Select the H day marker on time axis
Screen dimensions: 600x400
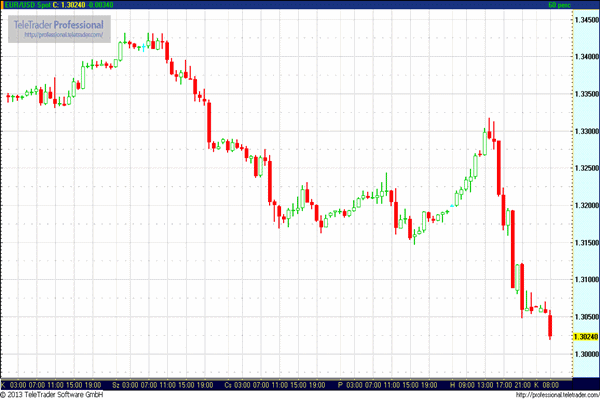tap(452, 384)
